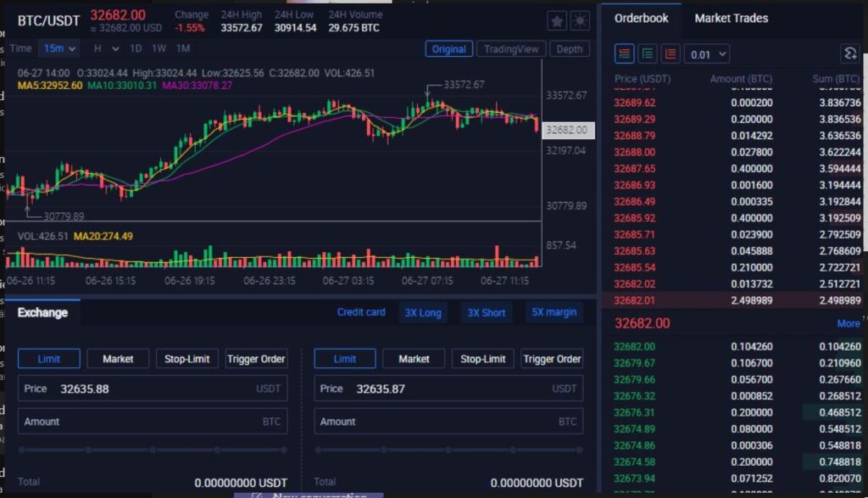Click the MA30:33078.27 indicator label
Screen dimensions: 868x498
point(197,86)
